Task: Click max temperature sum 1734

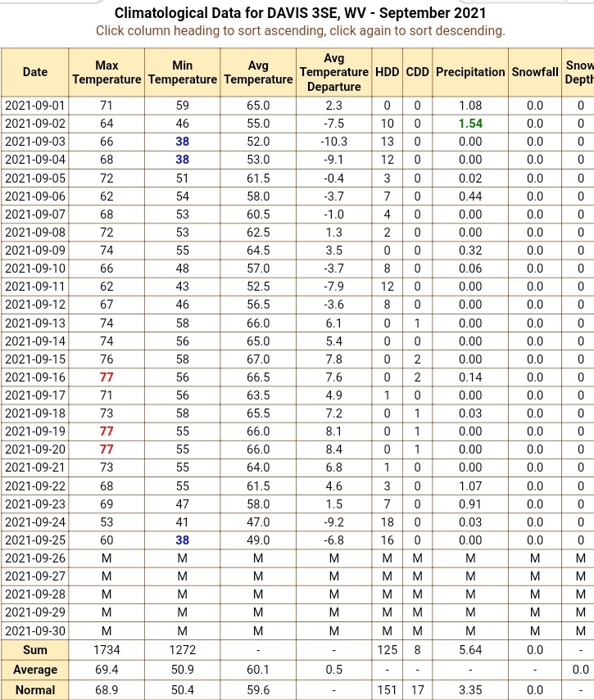Action: pos(107,650)
